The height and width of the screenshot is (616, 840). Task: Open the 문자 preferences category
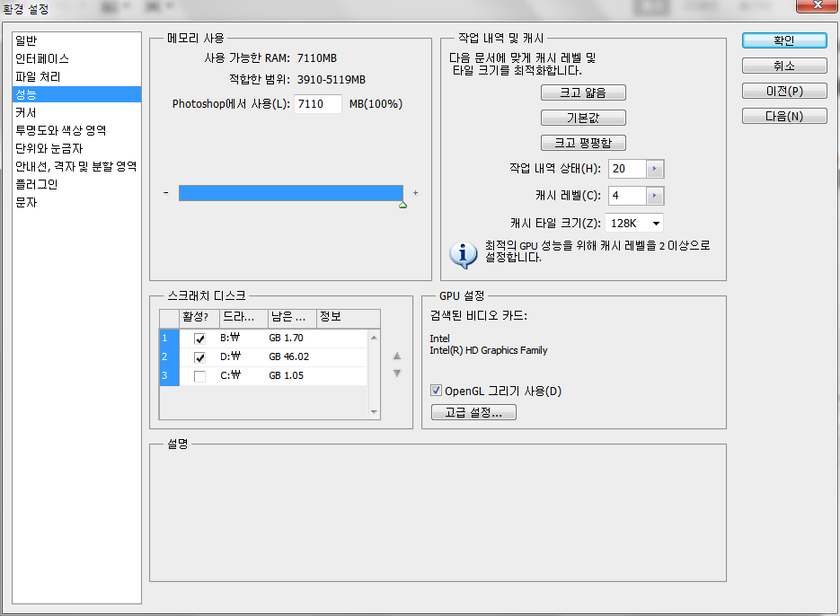(x=76, y=202)
